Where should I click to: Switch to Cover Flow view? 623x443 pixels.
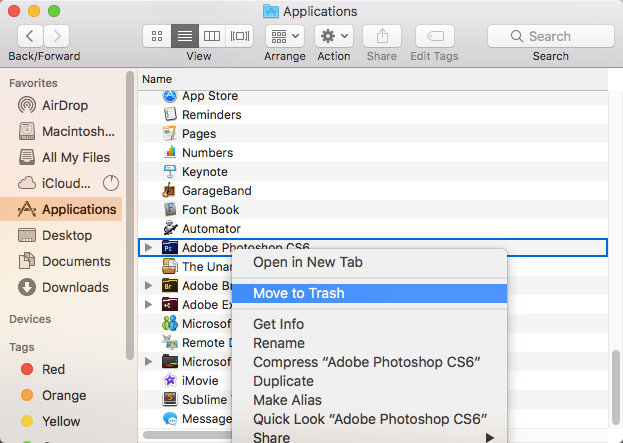[240, 36]
